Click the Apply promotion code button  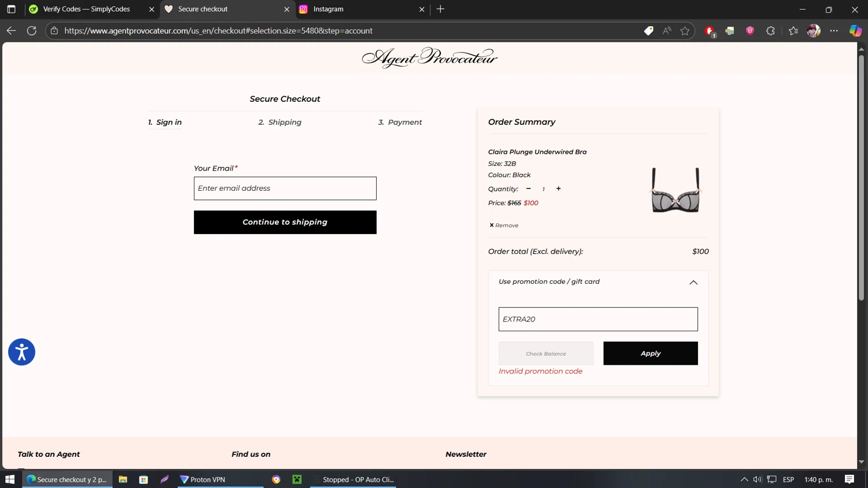650,353
